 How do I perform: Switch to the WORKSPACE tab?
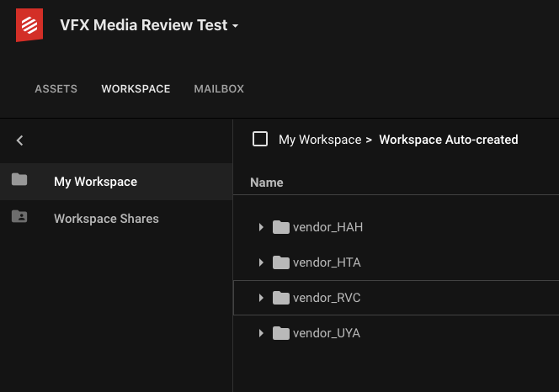(136, 88)
